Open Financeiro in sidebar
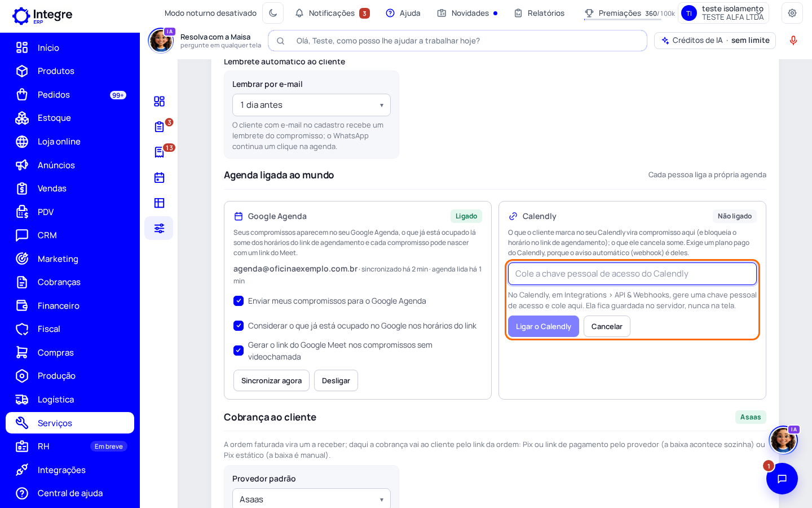This screenshot has width=812, height=508. [70, 306]
